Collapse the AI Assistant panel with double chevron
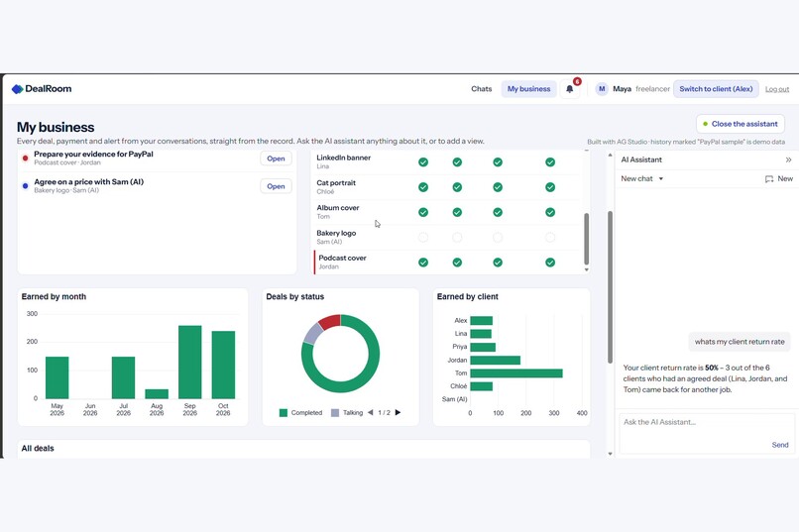 click(x=788, y=160)
